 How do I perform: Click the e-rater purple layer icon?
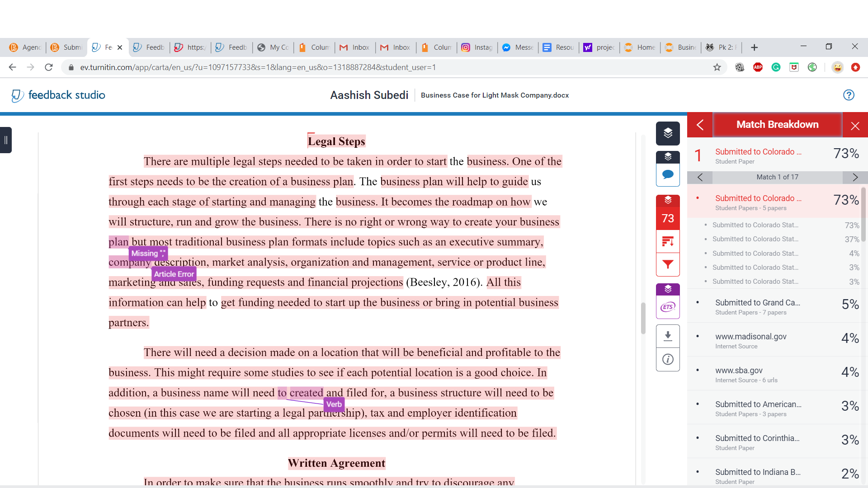click(x=668, y=289)
